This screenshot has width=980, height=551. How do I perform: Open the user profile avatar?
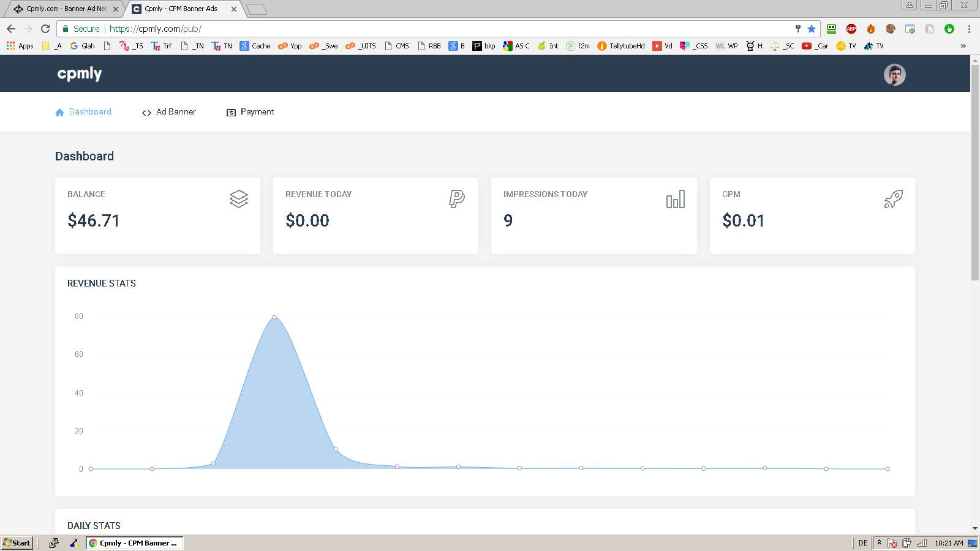[895, 75]
